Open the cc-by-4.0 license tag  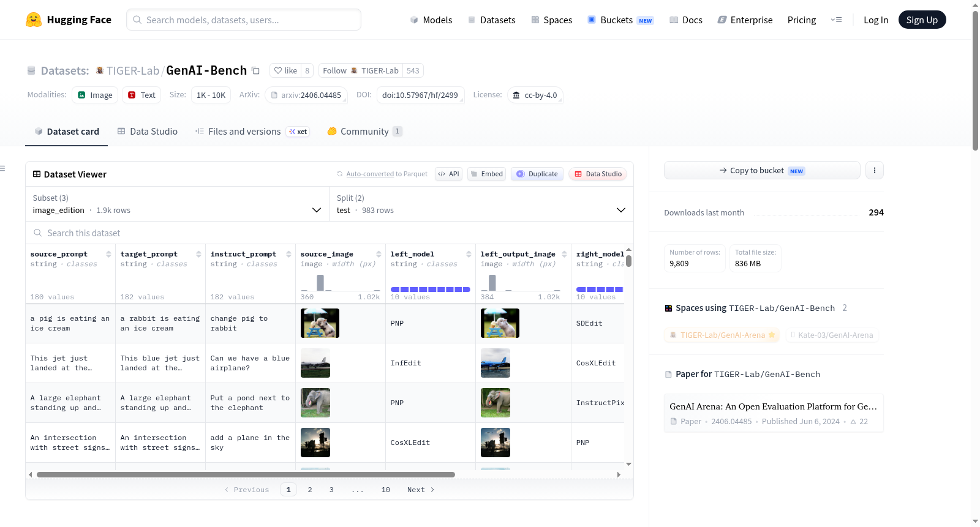point(535,95)
